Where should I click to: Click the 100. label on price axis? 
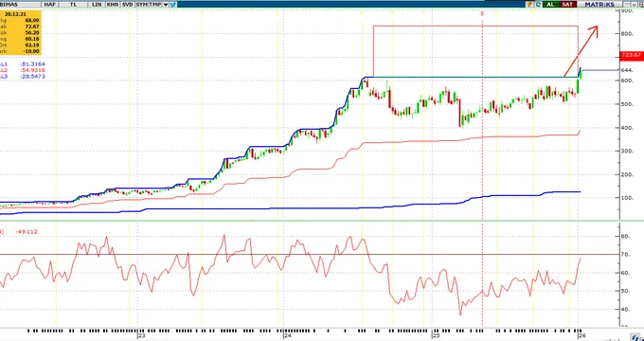626,198
